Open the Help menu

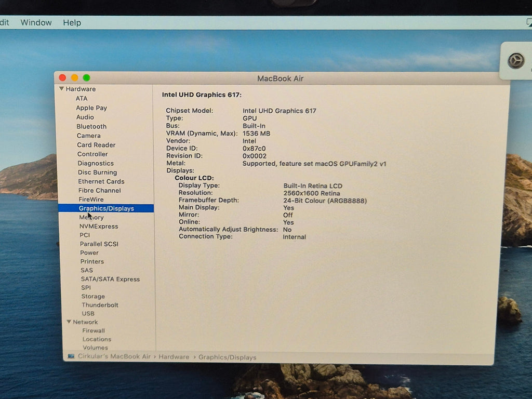tap(72, 23)
